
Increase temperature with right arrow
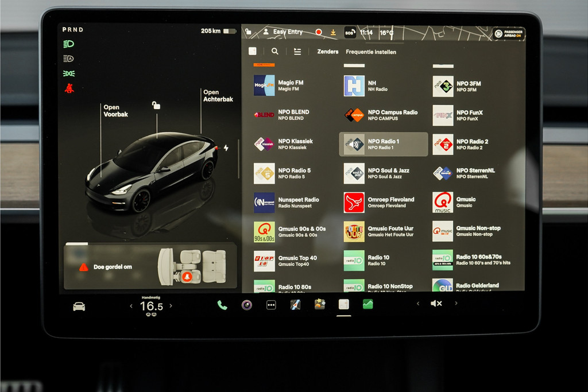click(x=171, y=306)
